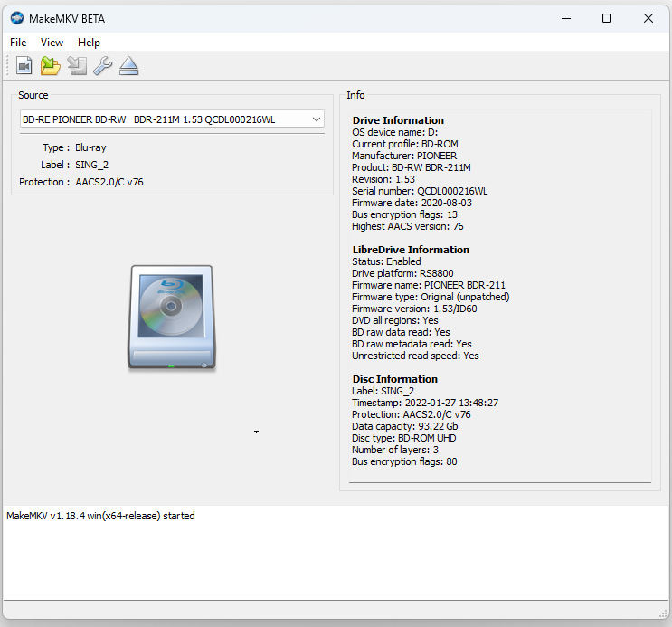Open the backup folder toolbar icon
Image resolution: width=672 pixels, height=627 pixels.
pos(50,66)
